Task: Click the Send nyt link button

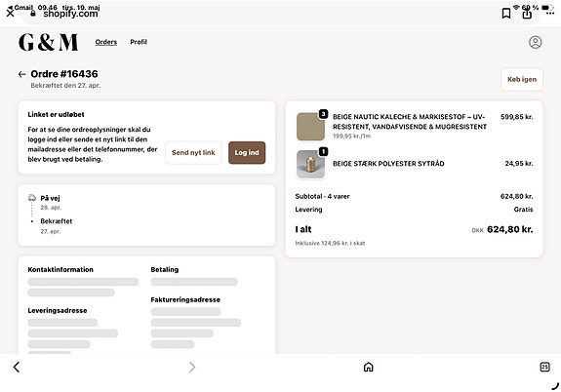Action: click(193, 153)
